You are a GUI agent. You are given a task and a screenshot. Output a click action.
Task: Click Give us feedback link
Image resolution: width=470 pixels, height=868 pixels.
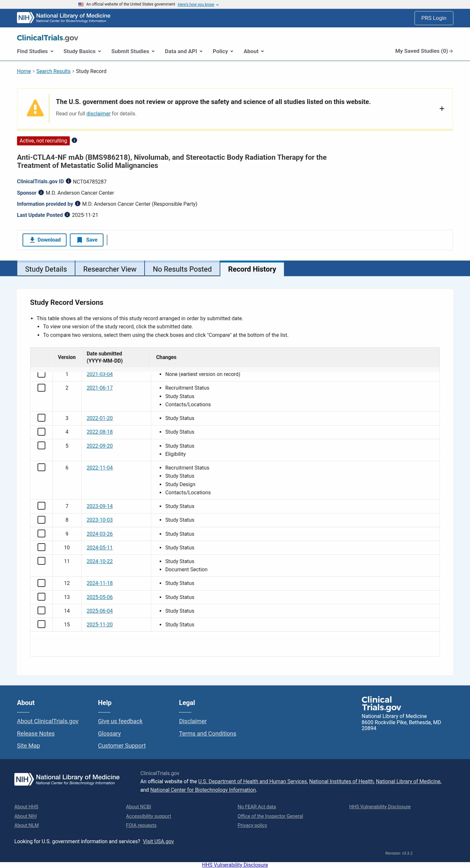pos(120,721)
